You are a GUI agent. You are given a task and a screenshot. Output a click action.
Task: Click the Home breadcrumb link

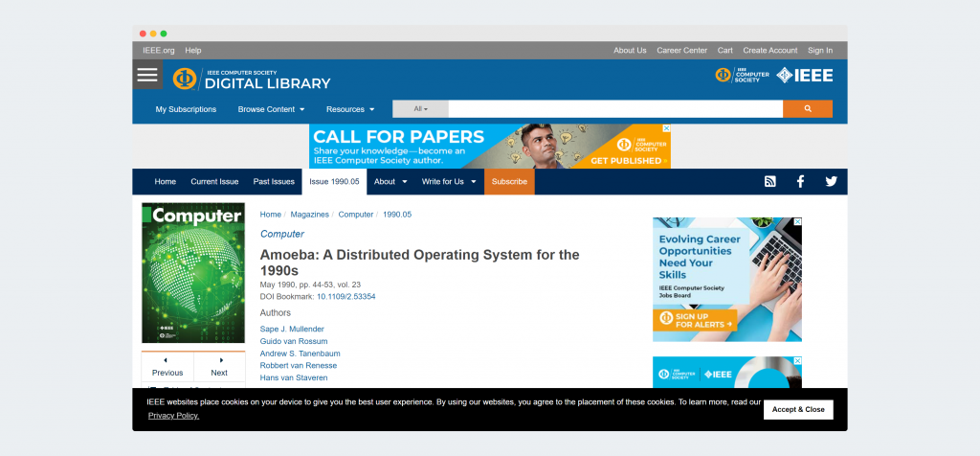[271, 215]
